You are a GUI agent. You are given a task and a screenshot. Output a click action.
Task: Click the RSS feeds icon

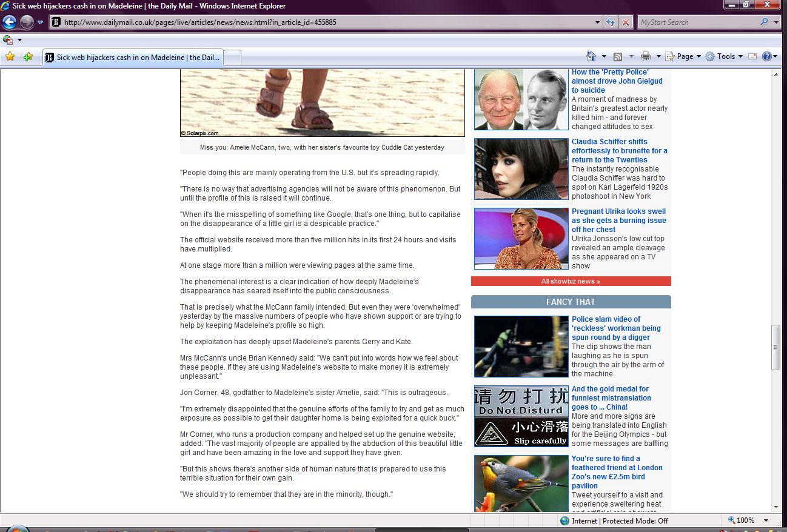(x=618, y=56)
